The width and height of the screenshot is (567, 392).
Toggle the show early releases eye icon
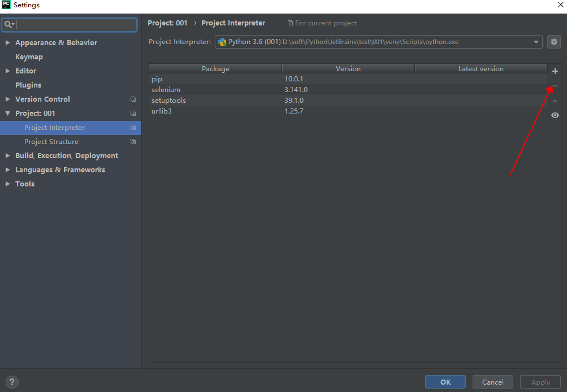555,115
